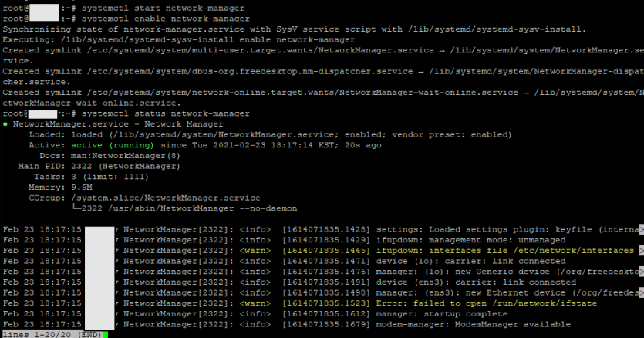The height and width of the screenshot is (338, 644).
Task: Click the symlink arrow after multi-user.target.wants/NetworkManager.service
Action: (441, 51)
